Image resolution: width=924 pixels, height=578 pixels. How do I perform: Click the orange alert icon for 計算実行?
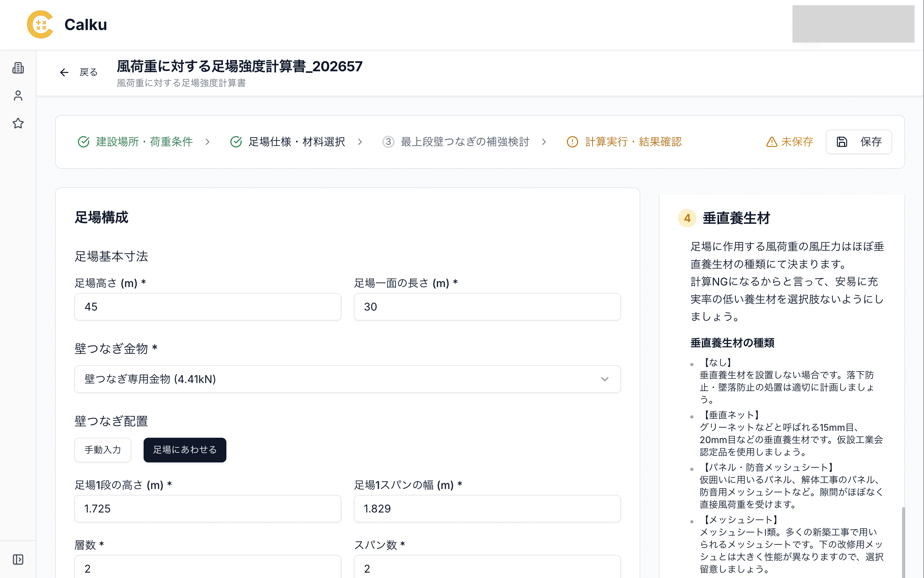tap(572, 142)
